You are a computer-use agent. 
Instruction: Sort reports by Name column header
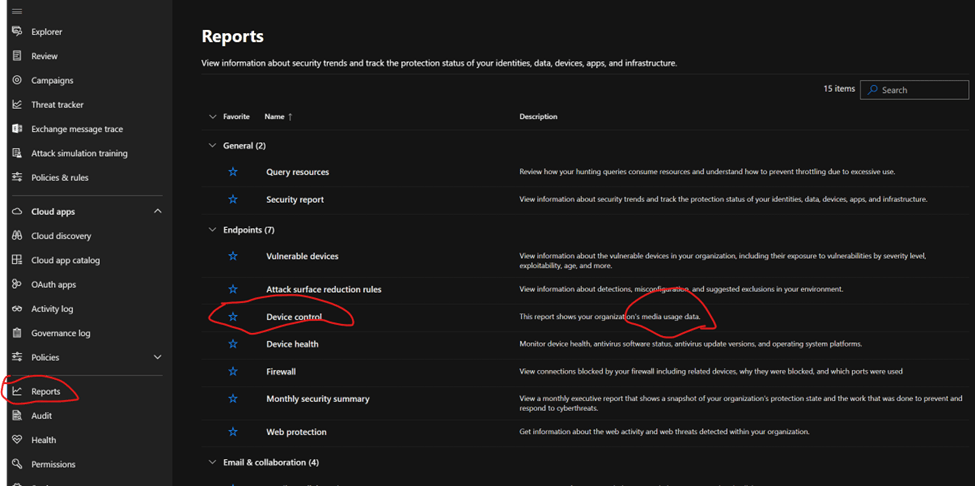tap(274, 117)
